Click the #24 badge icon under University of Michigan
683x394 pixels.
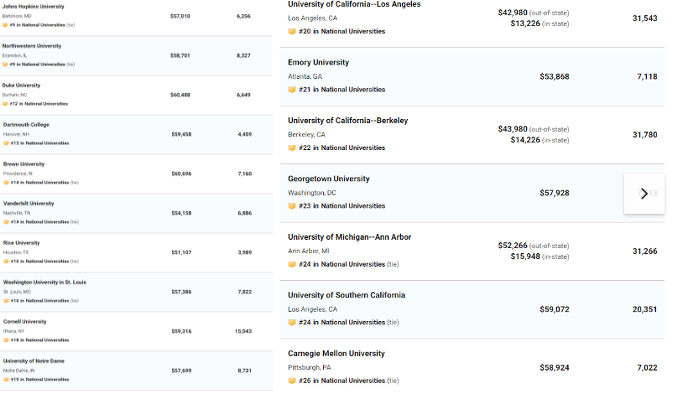click(292, 264)
